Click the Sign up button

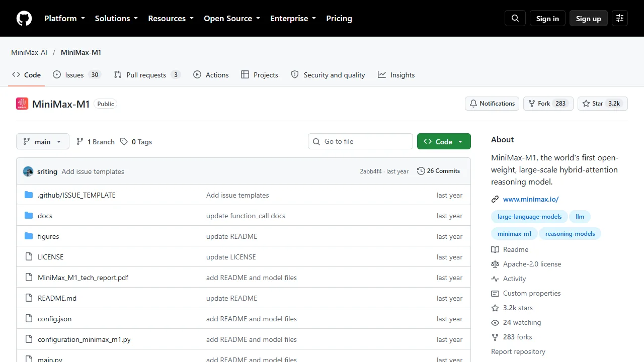click(589, 19)
